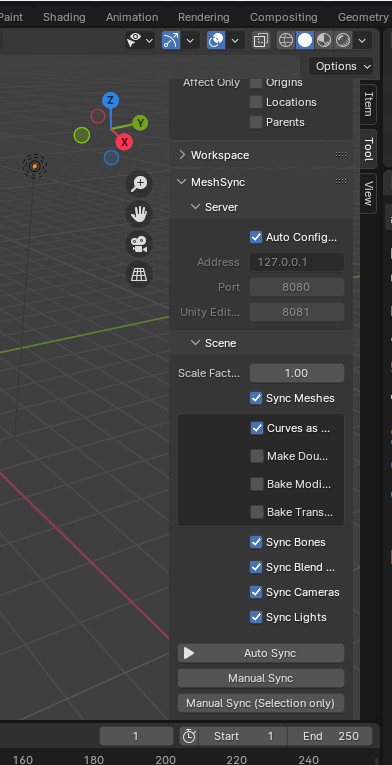Open the gizmos settings dropdown arrow
Image resolution: width=392 pixels, height=765 pixels.
190,40
